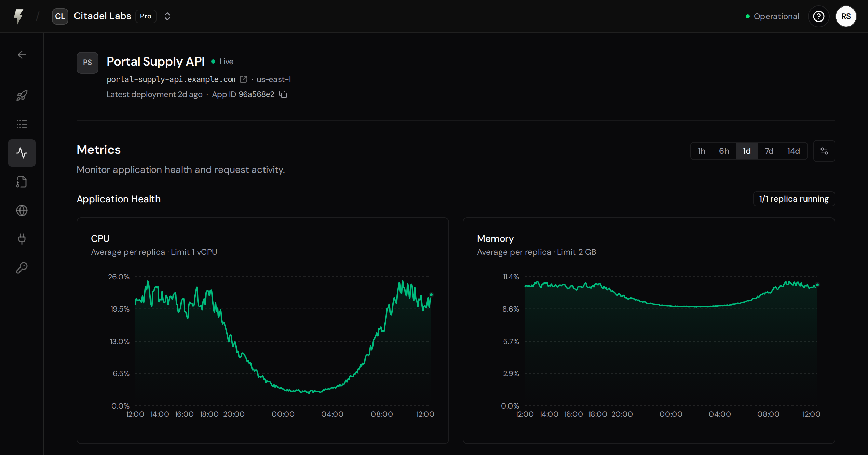This screenshot has width=868, height=455.
Task: Open portal-supply-api.example.com link
Action: [172, 79]
